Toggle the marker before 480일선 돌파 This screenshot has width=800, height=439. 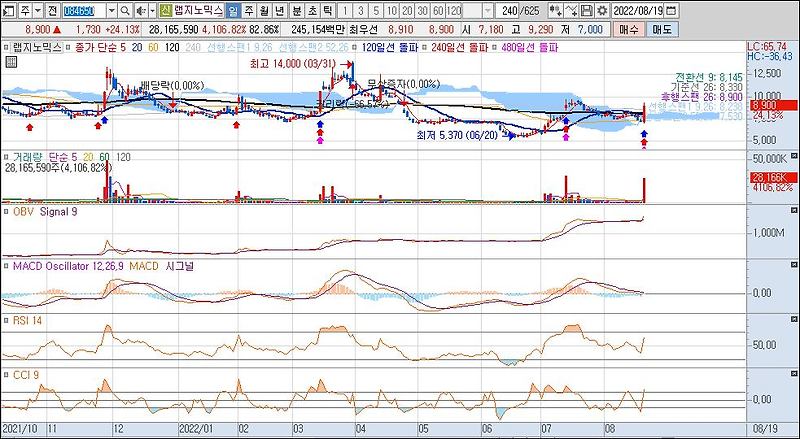[x=495, y=47]
